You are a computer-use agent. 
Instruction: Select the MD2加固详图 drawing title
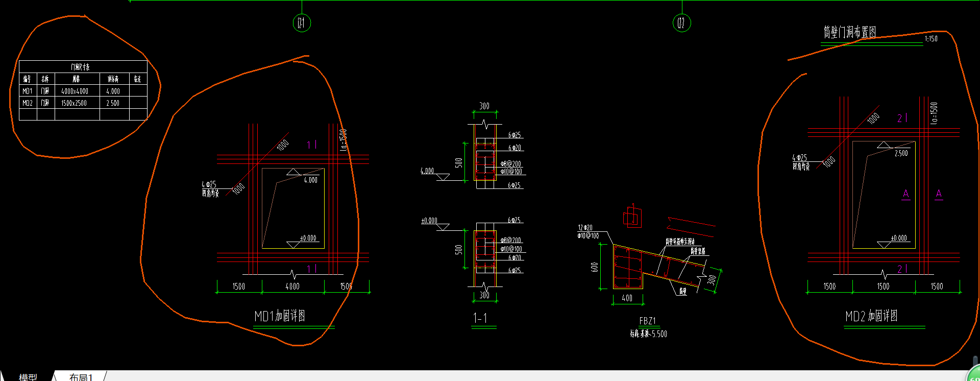tap(871, 316)
